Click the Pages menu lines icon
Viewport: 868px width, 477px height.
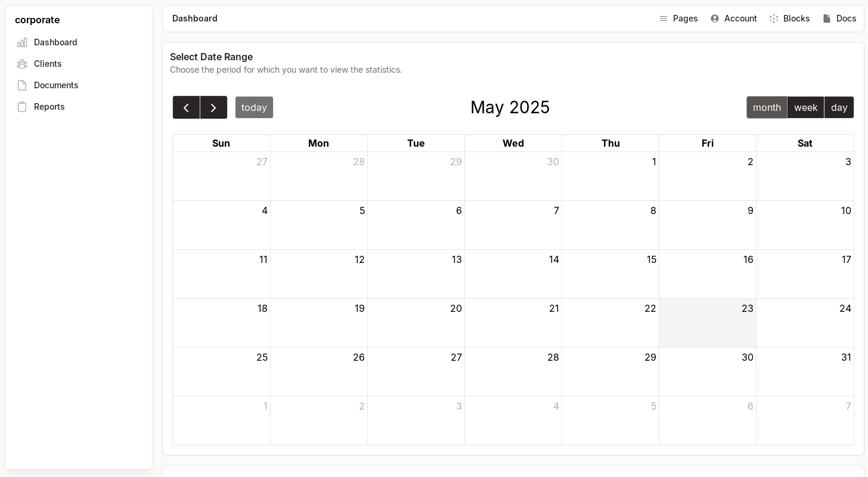pos(664,18)
